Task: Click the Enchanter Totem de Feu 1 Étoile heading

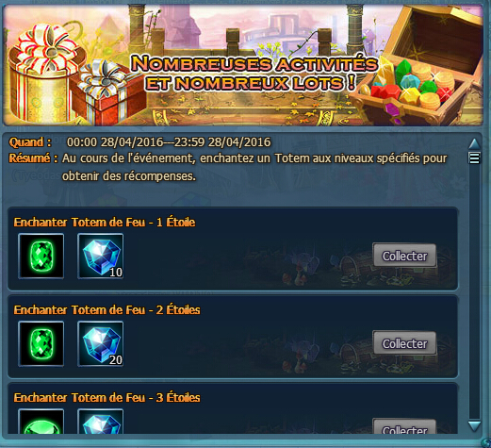Action: tap(105, 222)
